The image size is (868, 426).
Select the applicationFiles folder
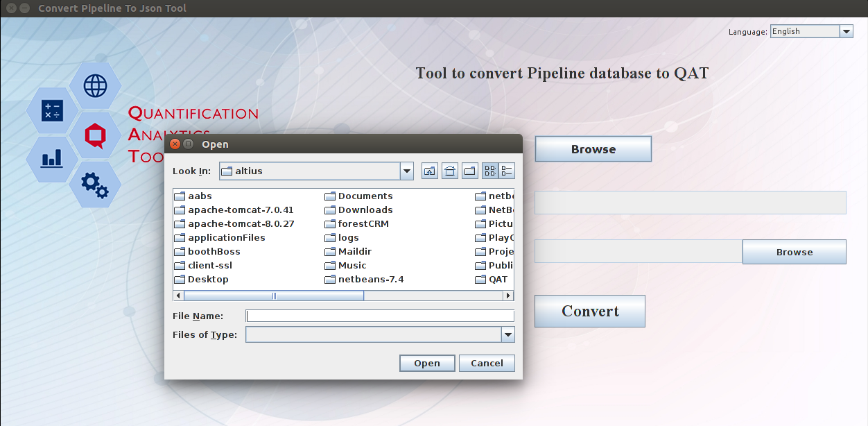point(220,238)
